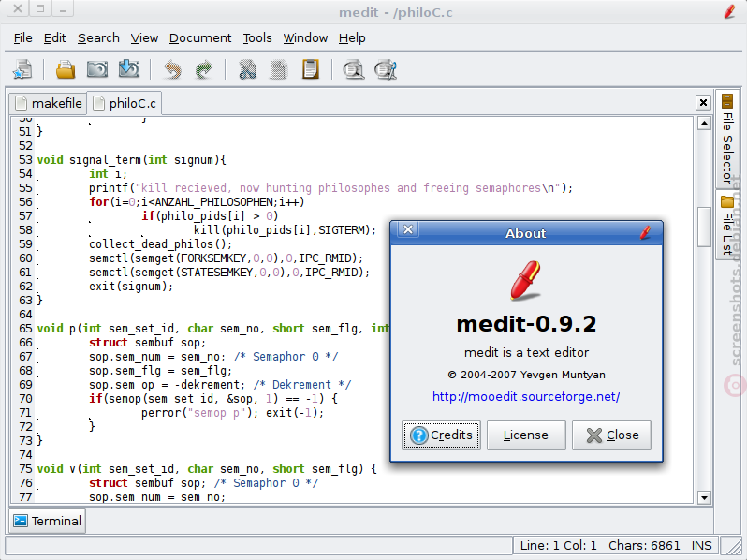Screen dimensions: 747x560
Task: Click the Line: 1 Col: 1 status
Action: tap(558, 545)
